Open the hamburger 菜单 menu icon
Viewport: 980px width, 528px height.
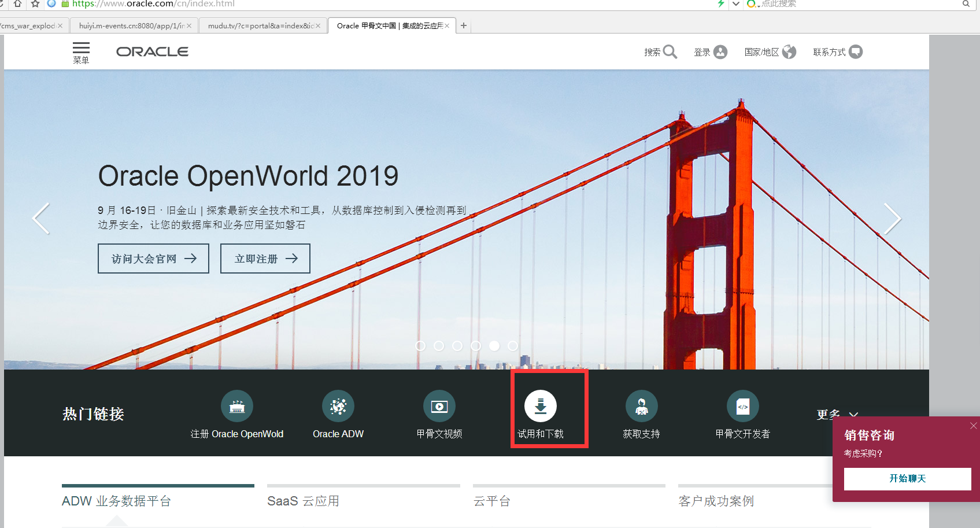(81, 49)
